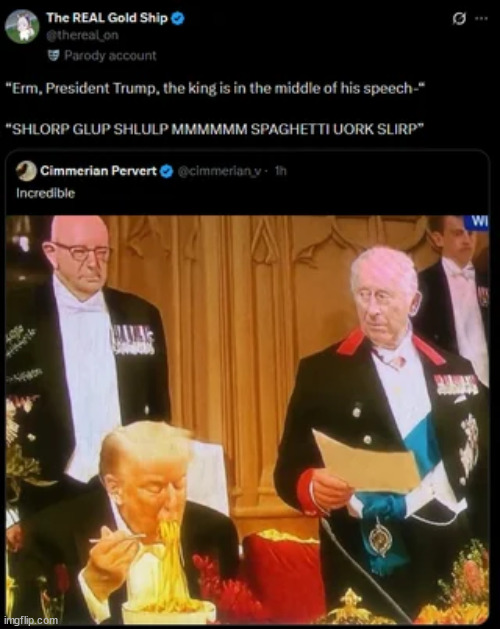Click the blue verified badge next to Gold Ship

178,18
